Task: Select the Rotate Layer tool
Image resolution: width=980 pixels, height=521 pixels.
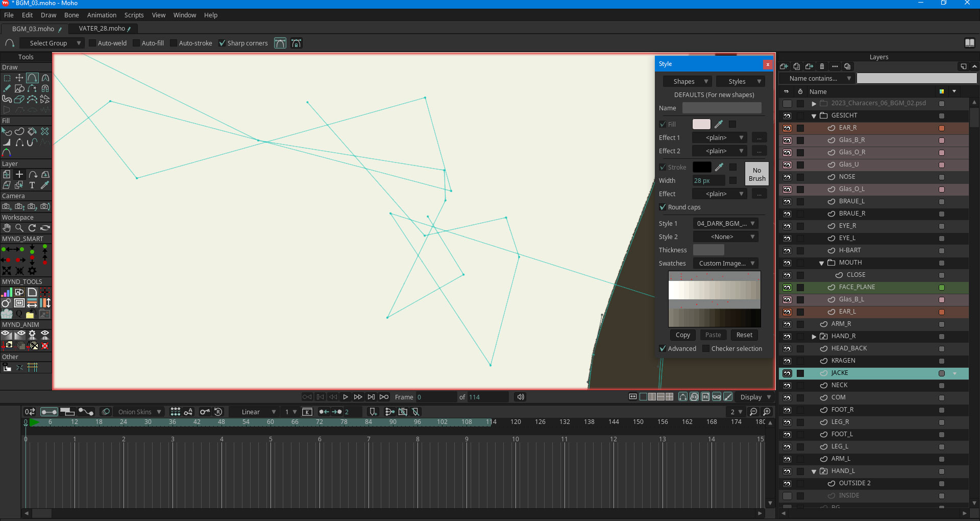Action: (32, 175)
